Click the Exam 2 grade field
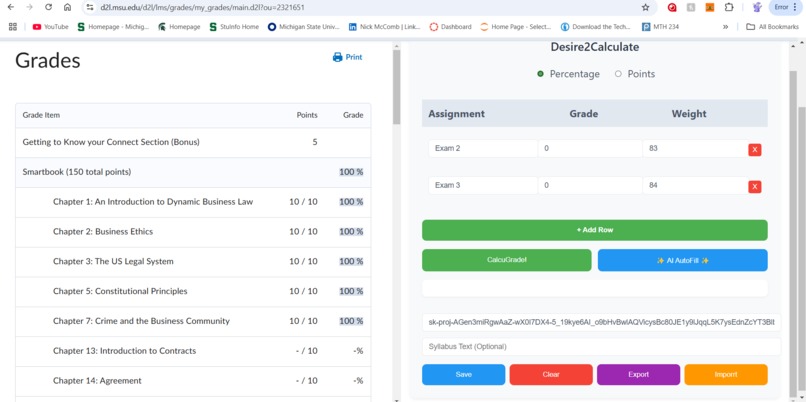Image resolution: width=806 pixels, height=402 pixels. [x=590, y=149]
